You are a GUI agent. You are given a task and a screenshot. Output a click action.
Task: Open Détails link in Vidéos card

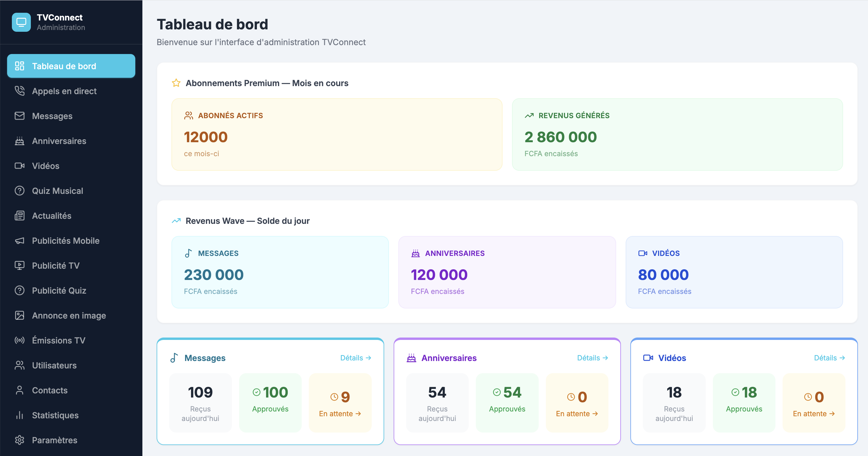coord(829,358)
